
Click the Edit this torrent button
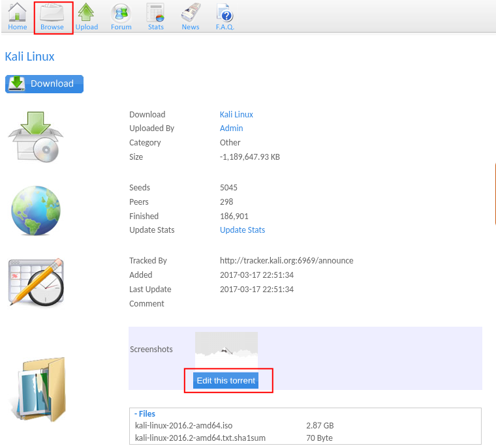tap(226, 381)
